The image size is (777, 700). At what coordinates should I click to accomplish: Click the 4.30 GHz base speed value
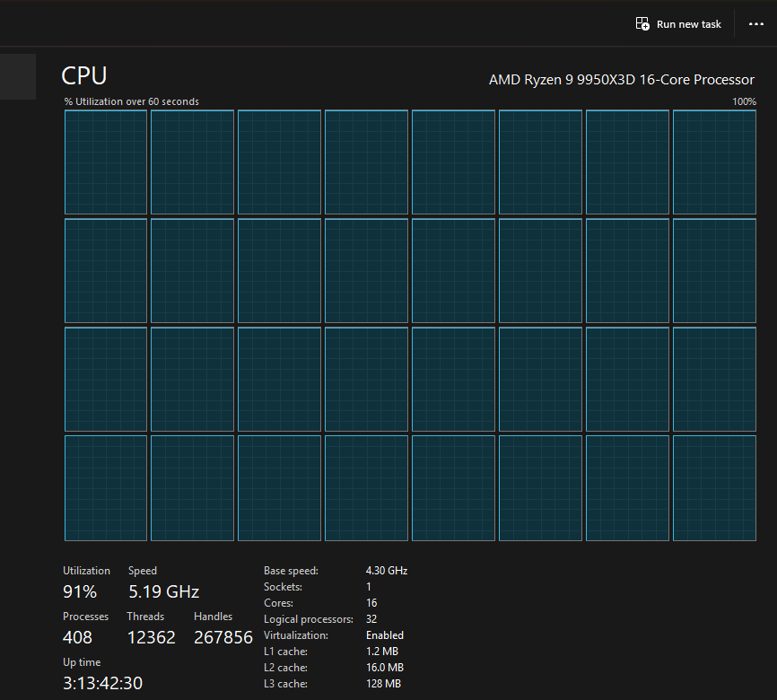pyautogui.click(x=387, y=571)
